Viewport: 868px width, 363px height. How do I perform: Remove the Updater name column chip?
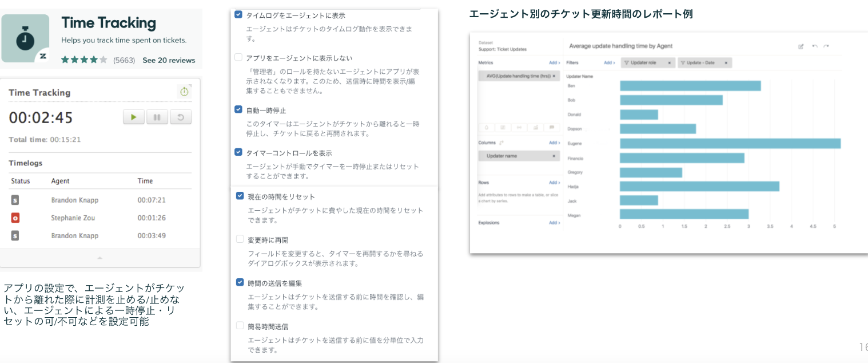point(554,156)
